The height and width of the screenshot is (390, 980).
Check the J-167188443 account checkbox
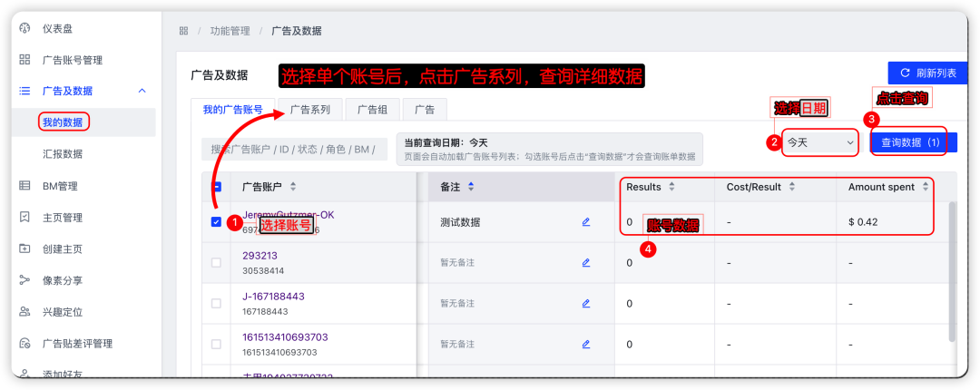click(216, 303)
